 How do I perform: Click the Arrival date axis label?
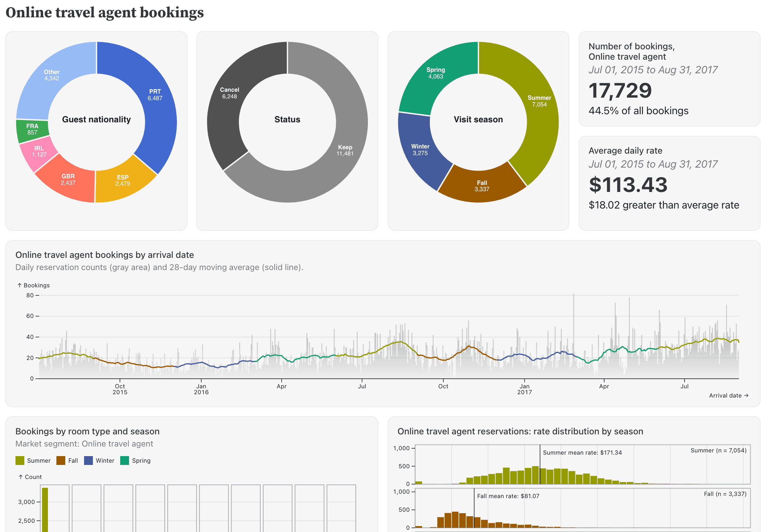point(728,395)
